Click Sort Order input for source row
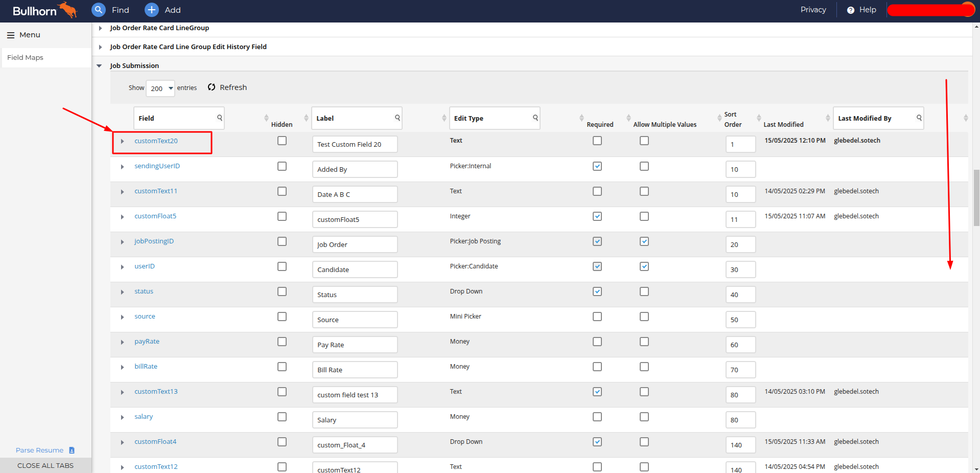This screenshot has height=473, width=980. [x=740, y=320]
